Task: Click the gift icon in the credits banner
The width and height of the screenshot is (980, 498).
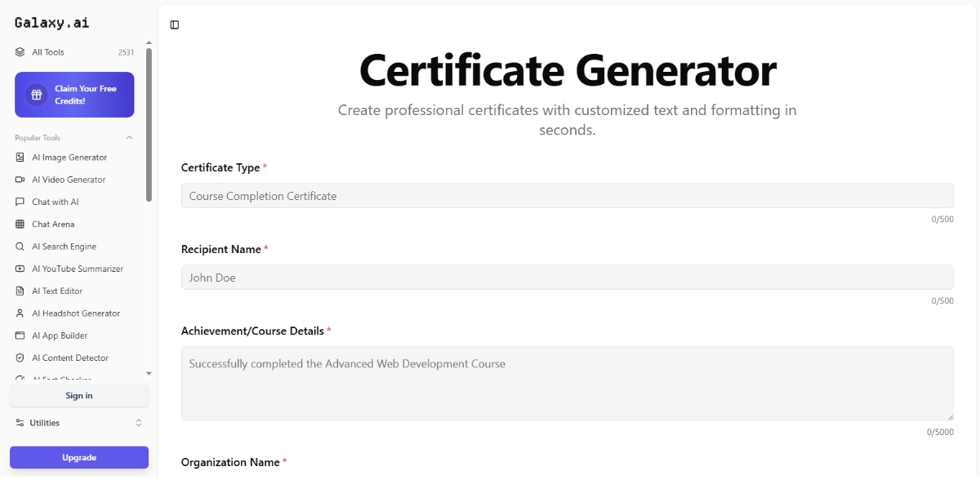Action: [36, 95]
